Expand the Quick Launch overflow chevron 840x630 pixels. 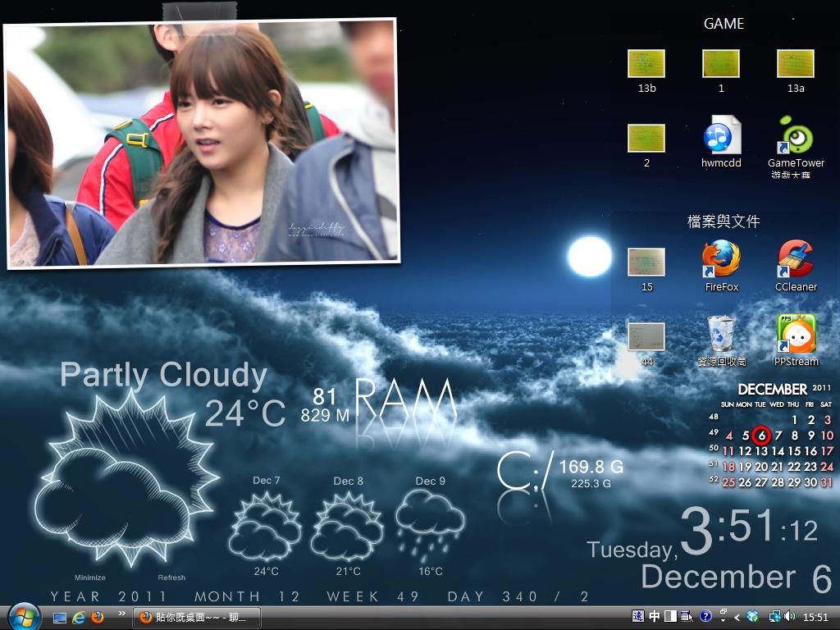(x=122, y=614)
